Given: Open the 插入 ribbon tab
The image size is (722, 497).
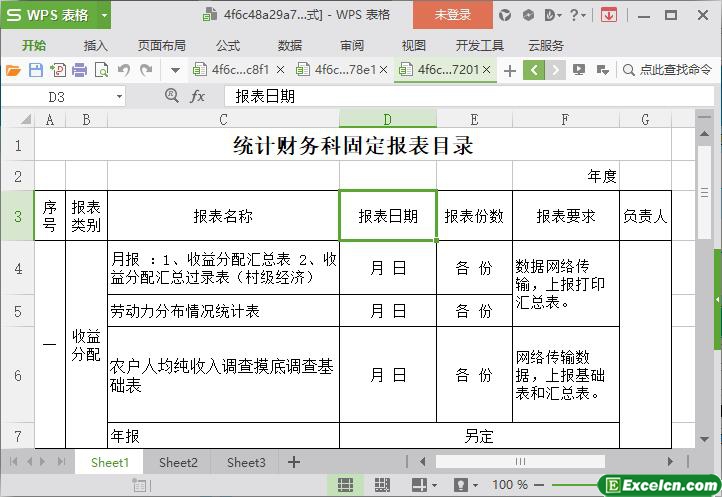Looking at the screenshot, I should click(x=95, y=46).
